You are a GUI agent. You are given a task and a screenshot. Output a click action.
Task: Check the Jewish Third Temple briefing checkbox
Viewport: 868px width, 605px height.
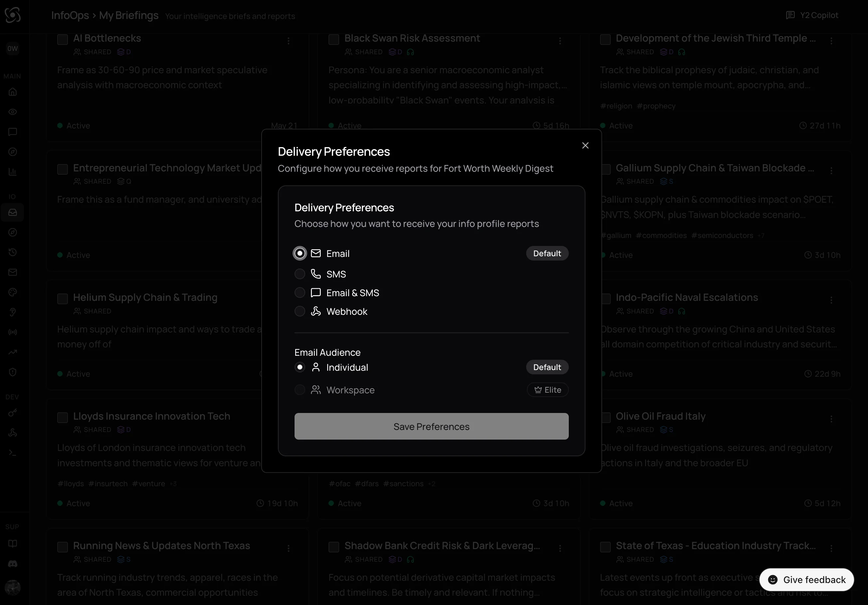605,39
